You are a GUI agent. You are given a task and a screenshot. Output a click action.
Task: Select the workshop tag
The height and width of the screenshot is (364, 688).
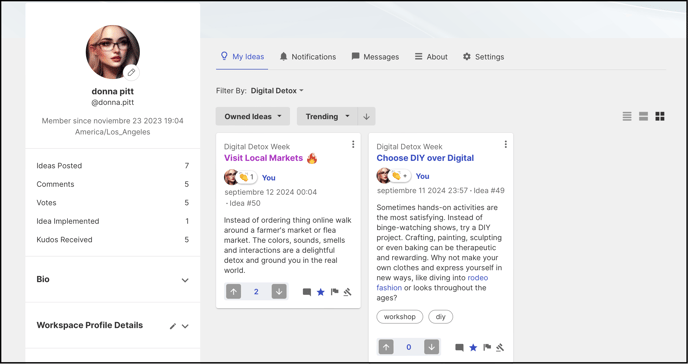[x=399, y=317]
